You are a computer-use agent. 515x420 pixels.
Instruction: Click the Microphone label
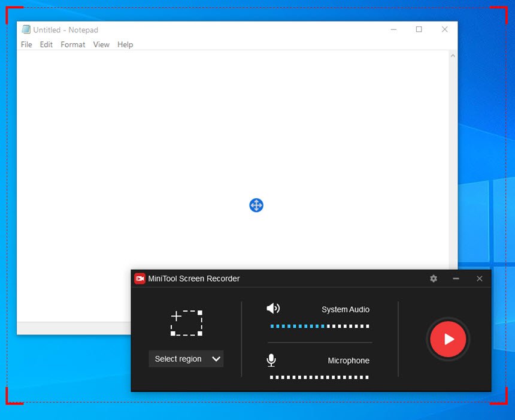pos(349,361)
